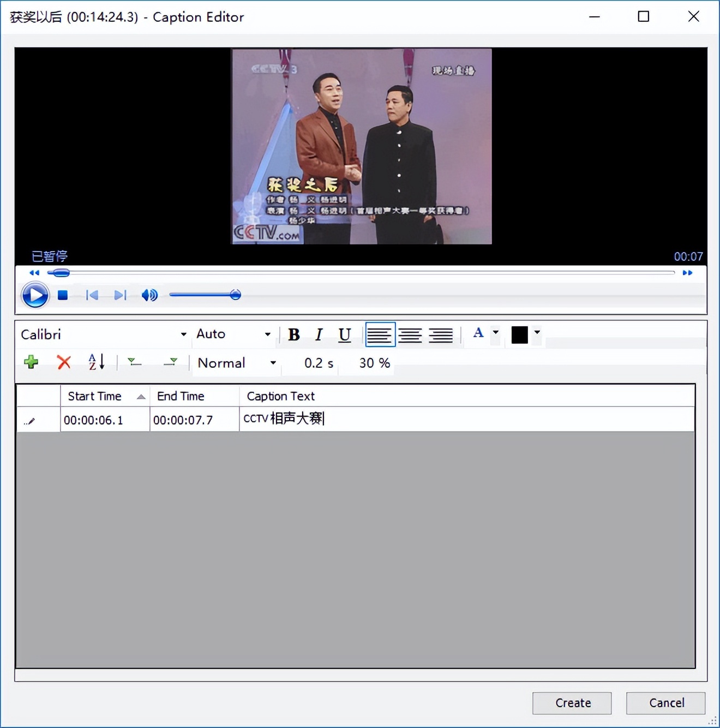The image size is (720, 728).
Task: Click the fast-forward arrows on seek bar
Action: tap(687, 272)
